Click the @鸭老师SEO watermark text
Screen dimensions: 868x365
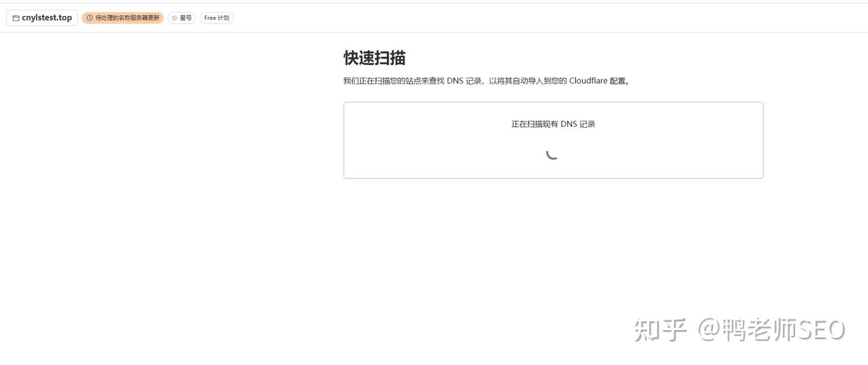772,330
